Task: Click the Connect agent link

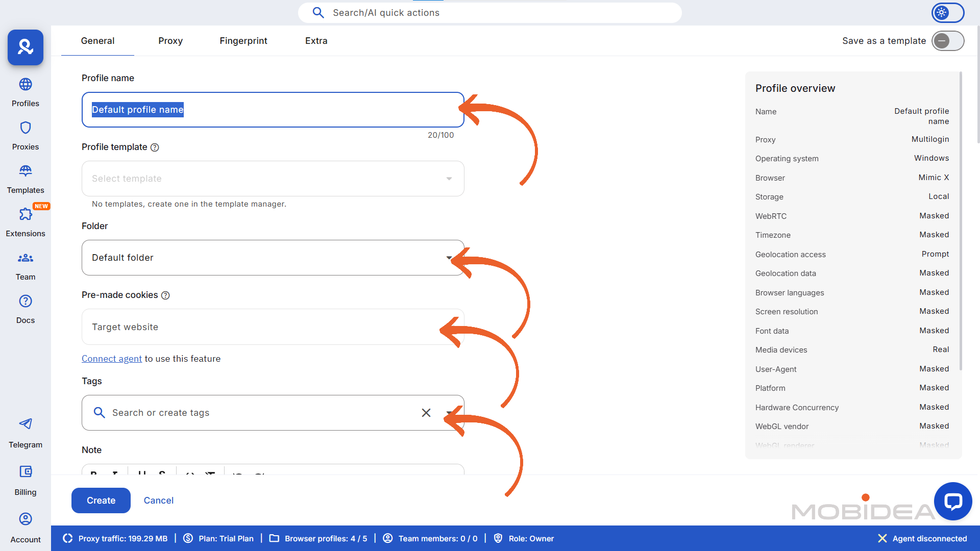Action: [x=111, y=359]
